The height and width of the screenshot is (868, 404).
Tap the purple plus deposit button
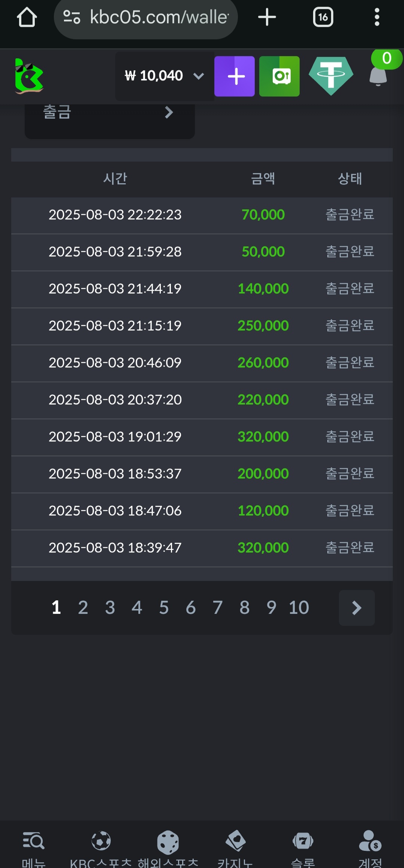click(235, 76)
